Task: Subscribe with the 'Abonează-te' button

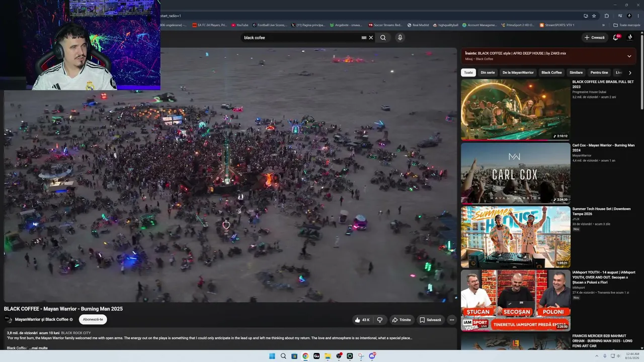Action: pos(93,319)
